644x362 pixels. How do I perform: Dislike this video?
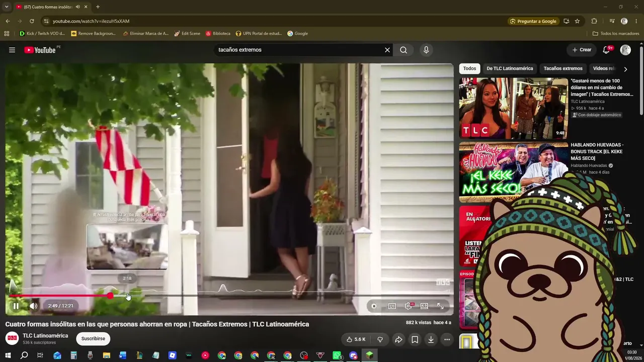pyautogui.click(x=380, y=339)
